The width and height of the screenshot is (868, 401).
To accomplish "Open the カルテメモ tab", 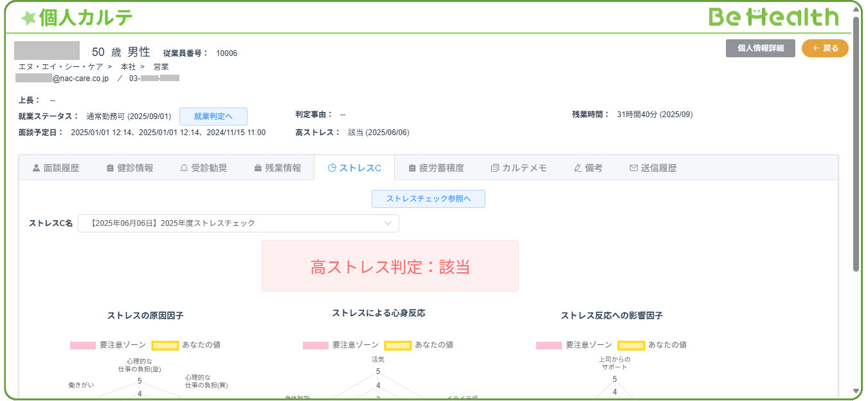I will [518, 168].
